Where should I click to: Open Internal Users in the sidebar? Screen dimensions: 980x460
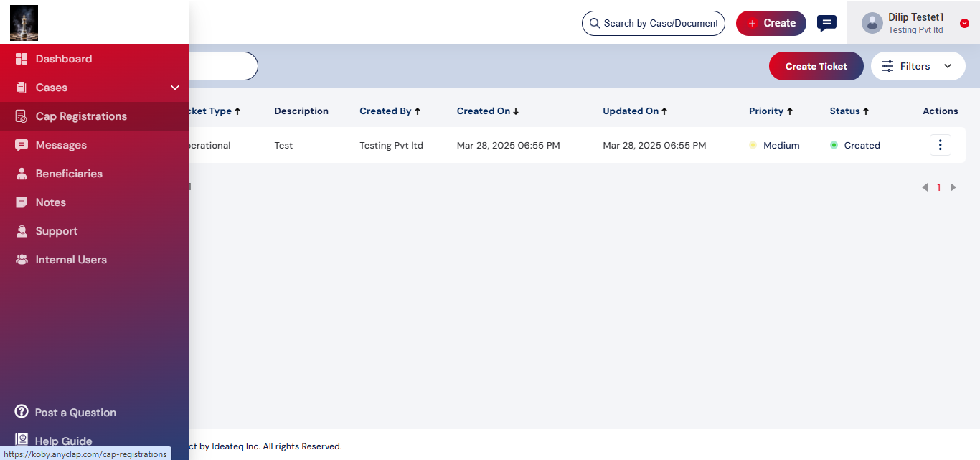pos(95,260)
